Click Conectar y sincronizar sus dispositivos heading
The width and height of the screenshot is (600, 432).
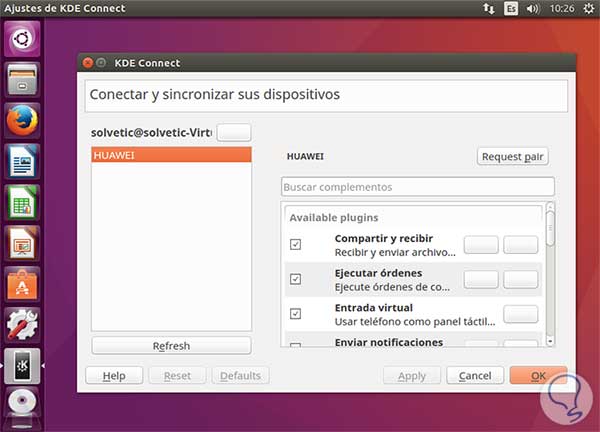pos(215,95)
